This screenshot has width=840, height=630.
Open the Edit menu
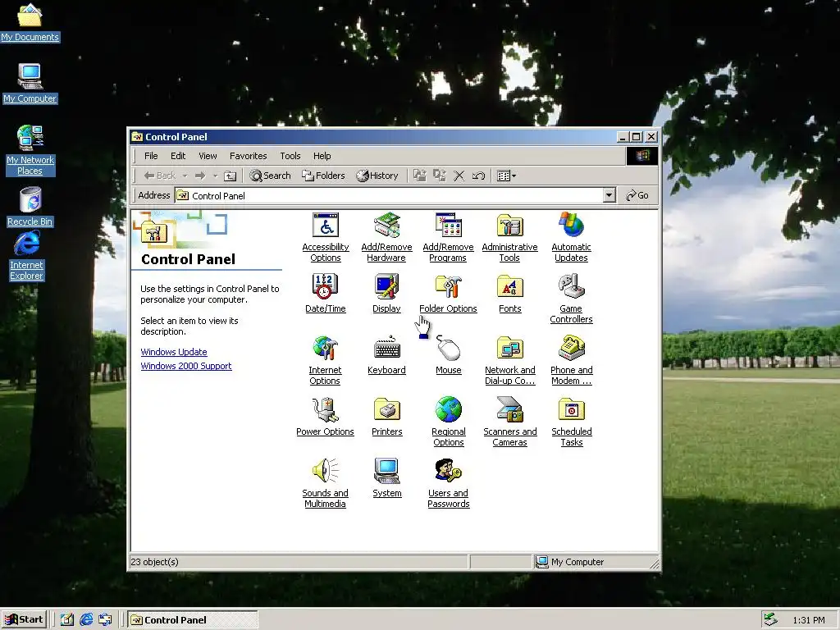tap(178, 156)
